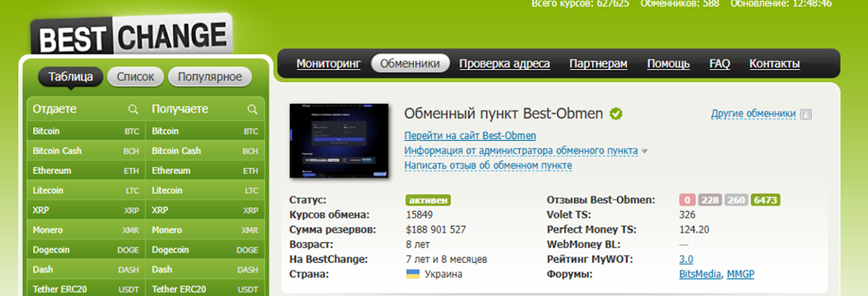Screen dimensions: 868x296
Task: Switch to the Популярное tab
Action: pyautogui.click(x=210, y=77)
